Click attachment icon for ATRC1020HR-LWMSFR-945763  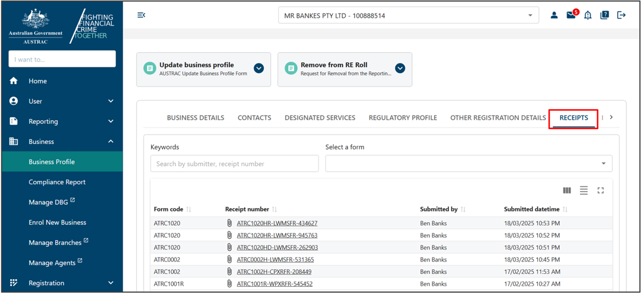(229, 235)
